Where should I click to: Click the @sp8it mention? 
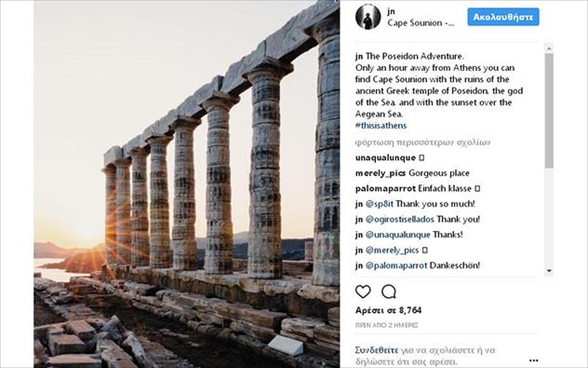(380, 204)
